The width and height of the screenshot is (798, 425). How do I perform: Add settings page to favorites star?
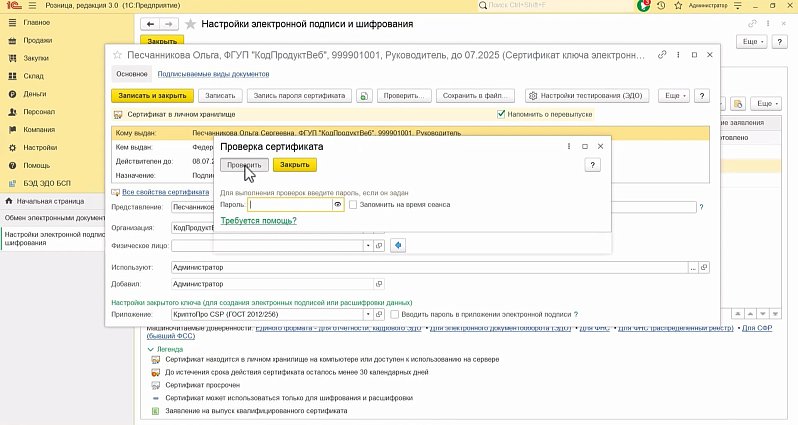point(190,24)
